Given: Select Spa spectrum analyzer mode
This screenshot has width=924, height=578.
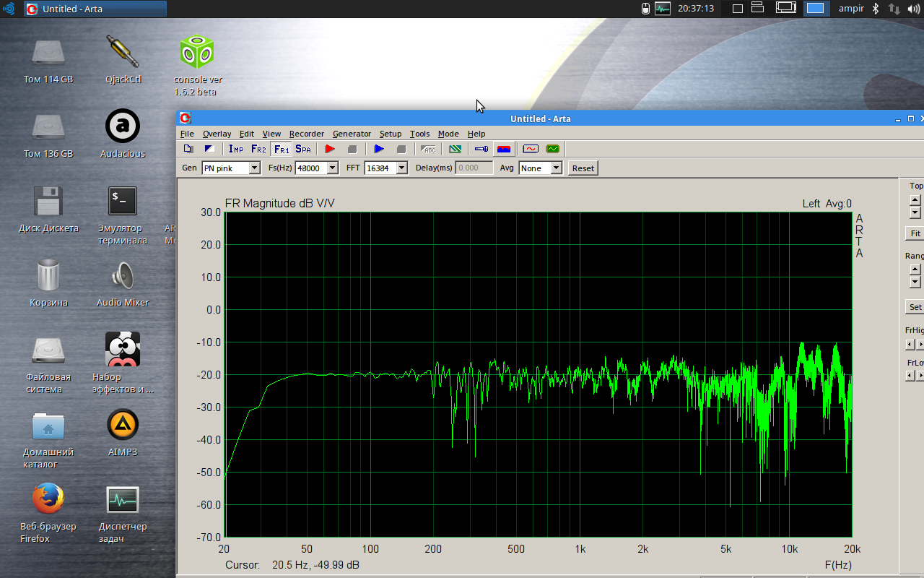Looking at the screenshot, I should [x=303, y=149].
